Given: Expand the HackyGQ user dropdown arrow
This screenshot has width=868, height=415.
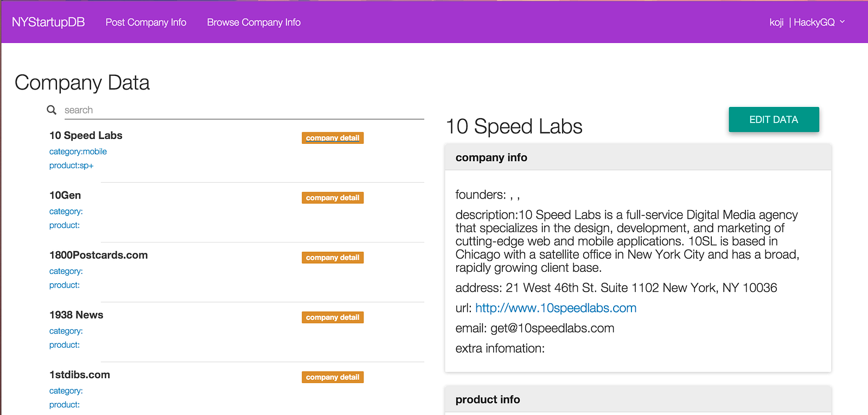Looking at the screenshot, I should tap(842, 22).
